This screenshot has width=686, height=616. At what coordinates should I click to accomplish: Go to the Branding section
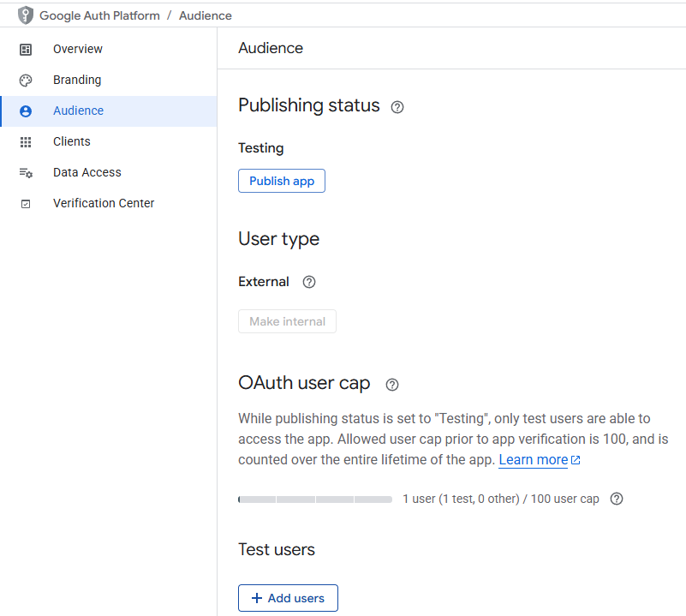point(109,81)
